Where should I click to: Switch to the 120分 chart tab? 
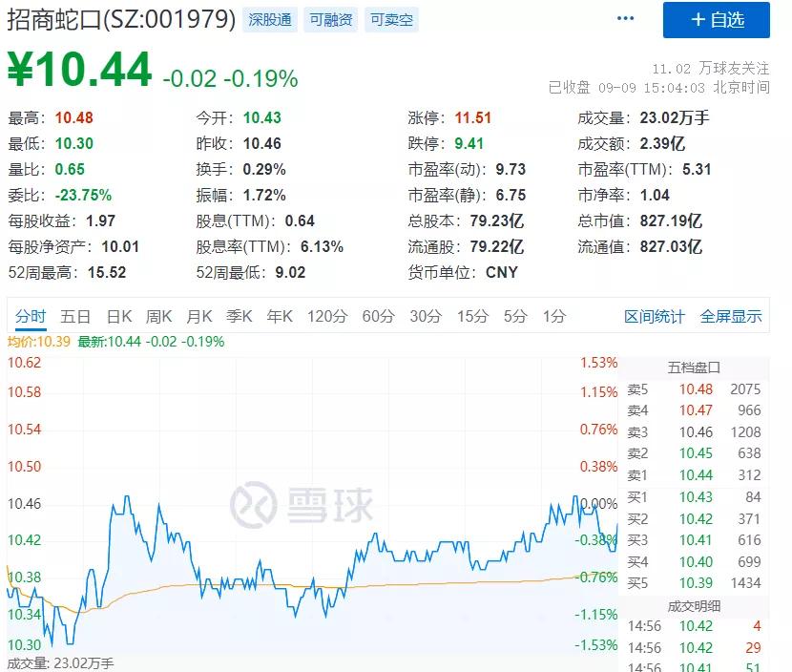(x=327, y=316)
